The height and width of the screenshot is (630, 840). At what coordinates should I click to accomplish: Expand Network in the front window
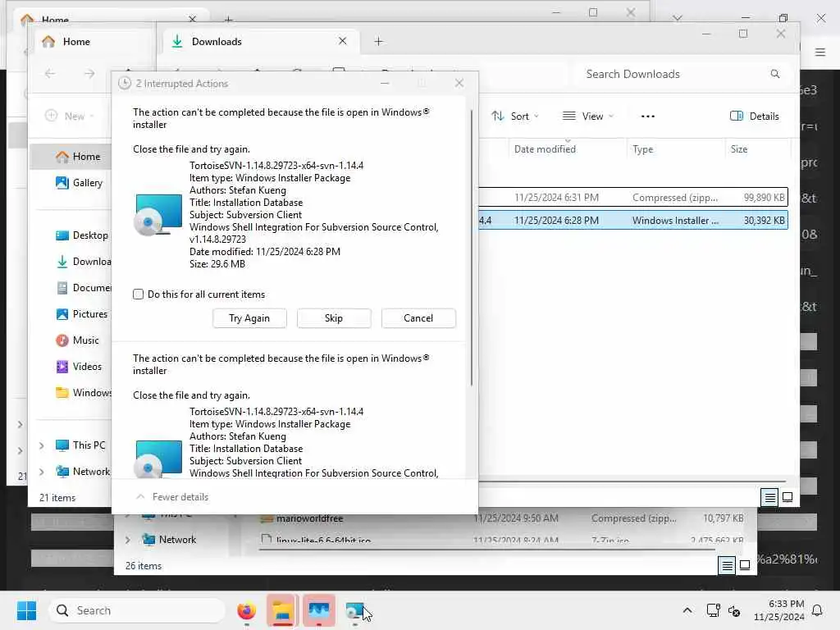pyautogui.click(x=41, y=472)
